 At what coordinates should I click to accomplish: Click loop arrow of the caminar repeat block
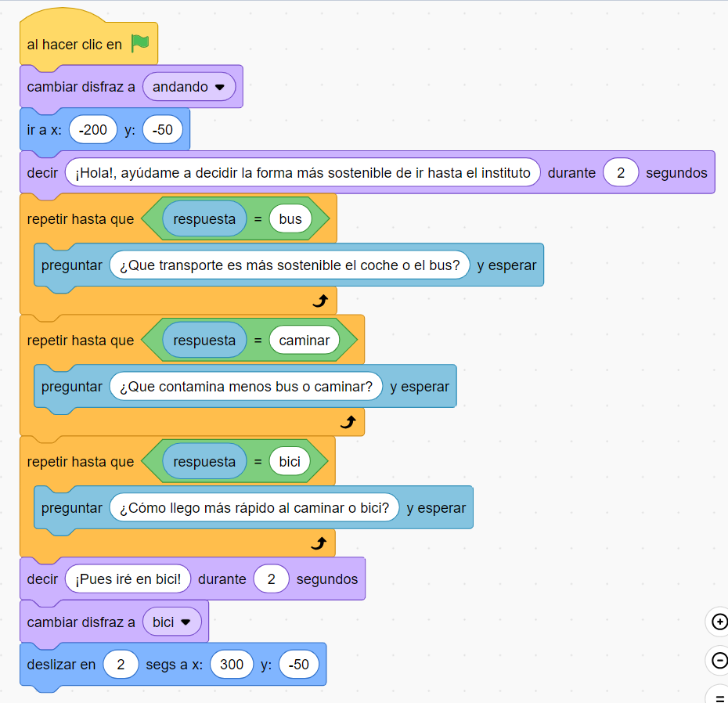tap(348, 422)
